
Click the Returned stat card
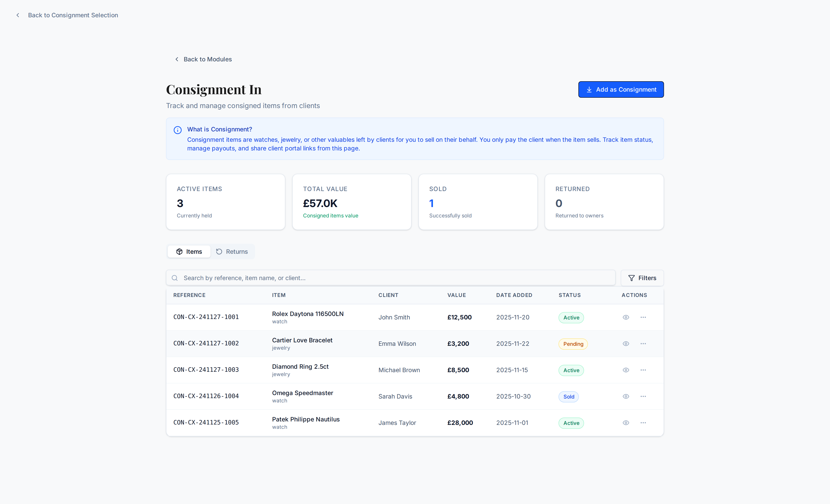[604, 202]
